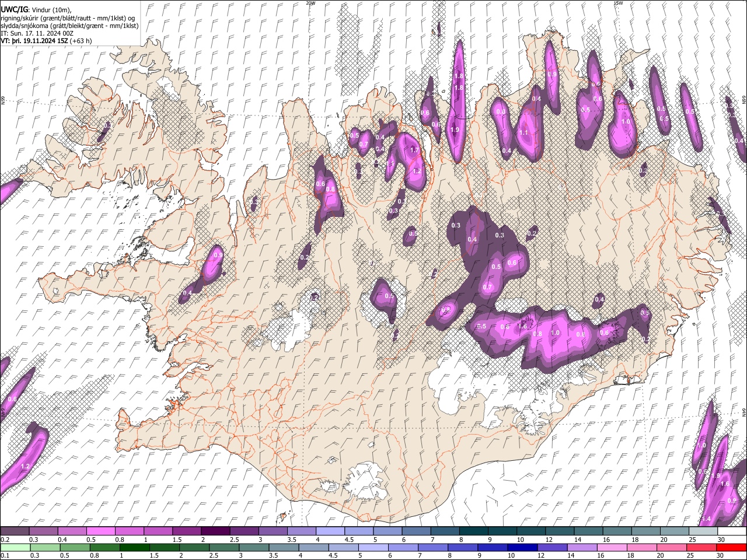Screen dimensions: 747x560
Task: Click the '20W' longitude label at the top
Action: 310,3
